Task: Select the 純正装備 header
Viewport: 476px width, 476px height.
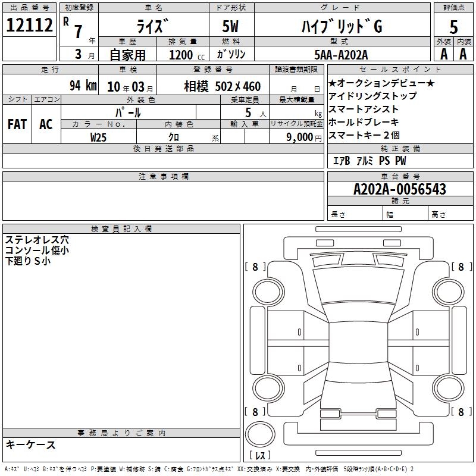Action: point(400,148)
